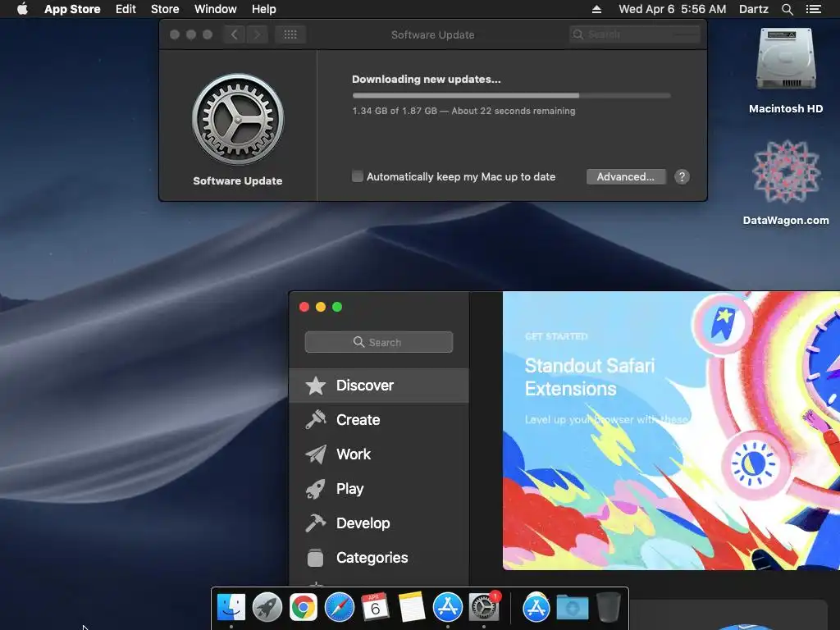Open Notes app in the Dock
The height and width of the screenshot is (630, 840).
[412, 608]
